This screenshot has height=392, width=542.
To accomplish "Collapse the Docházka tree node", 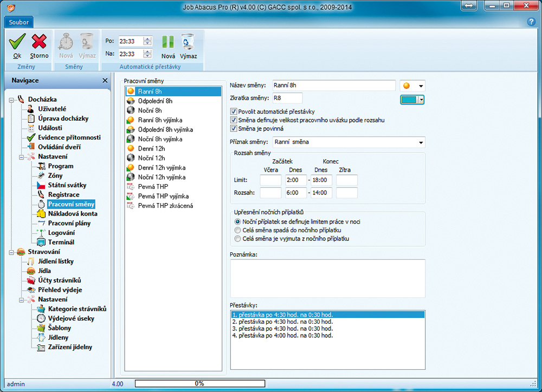I will (11, 100).
